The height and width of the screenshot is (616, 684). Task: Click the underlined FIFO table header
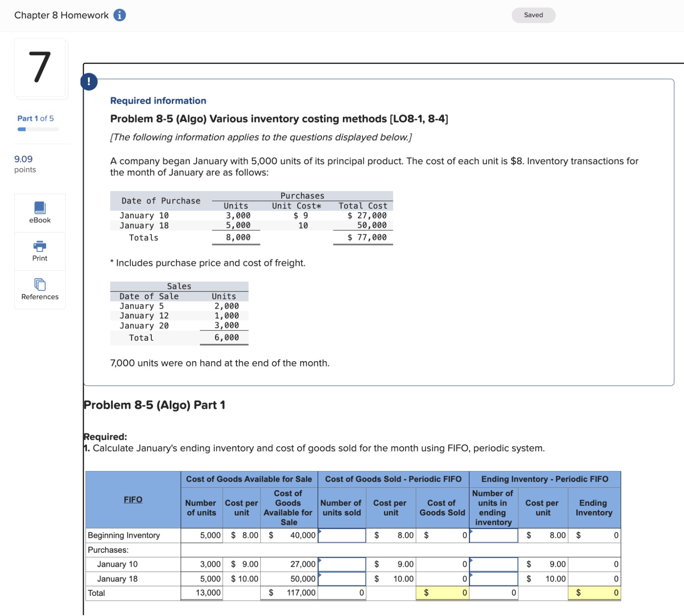[x=133, y=499]
